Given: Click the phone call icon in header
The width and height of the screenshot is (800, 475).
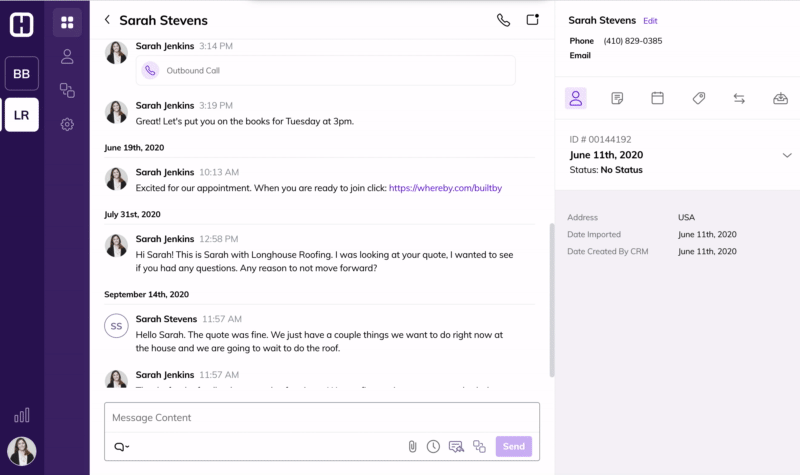Looking at the screenshot, I should click(503, 19).
